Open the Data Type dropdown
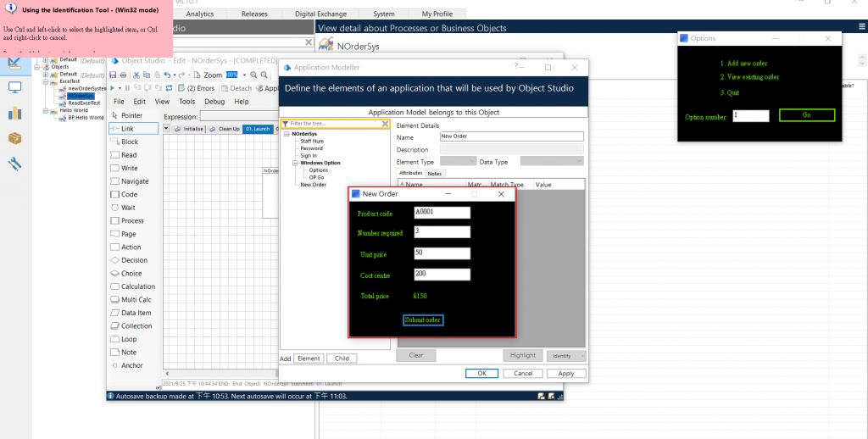 coord(552,161)
